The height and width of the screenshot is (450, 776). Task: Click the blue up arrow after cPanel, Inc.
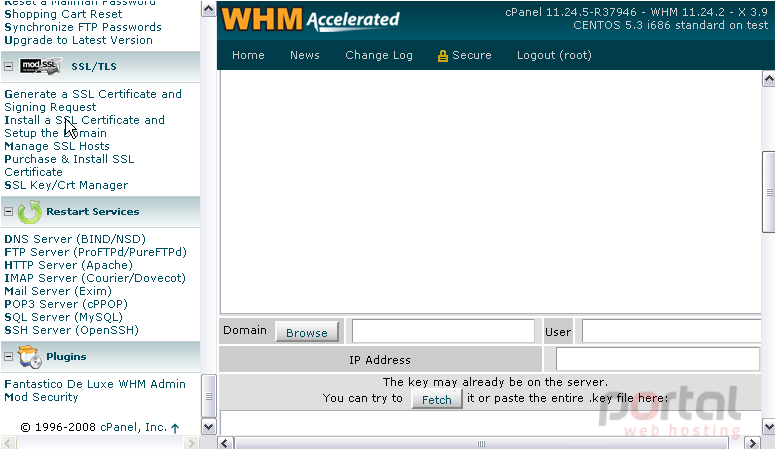(x=175, y=428)
